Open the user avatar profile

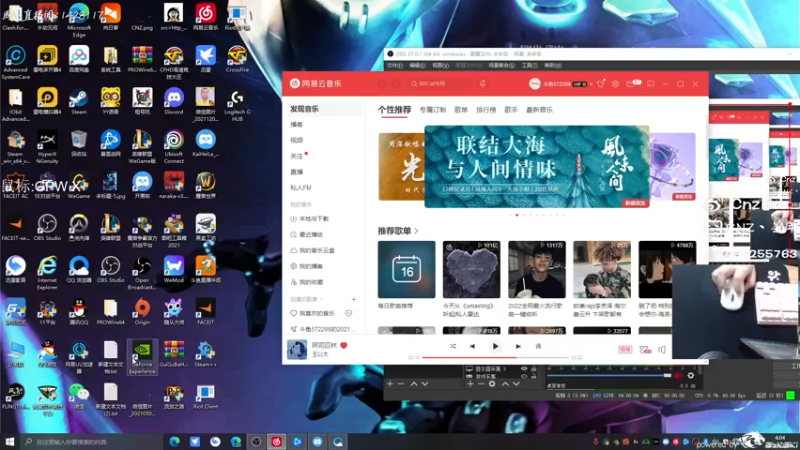[x=534, y=84]
